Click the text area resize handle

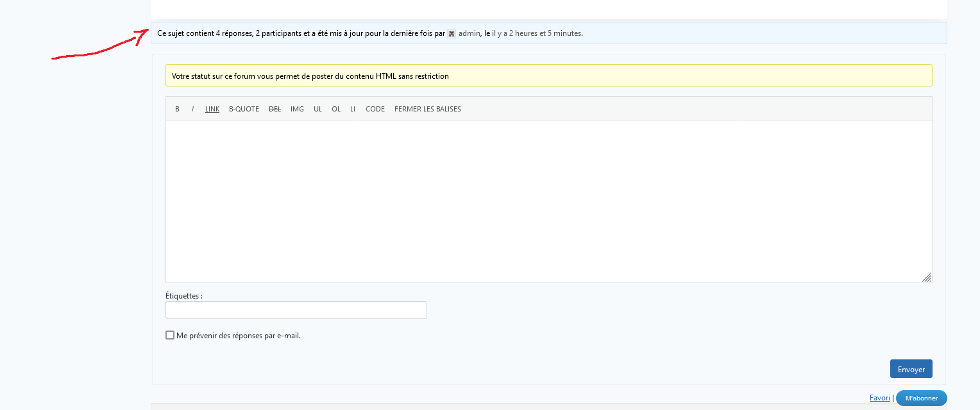click(x=927, y=277)
